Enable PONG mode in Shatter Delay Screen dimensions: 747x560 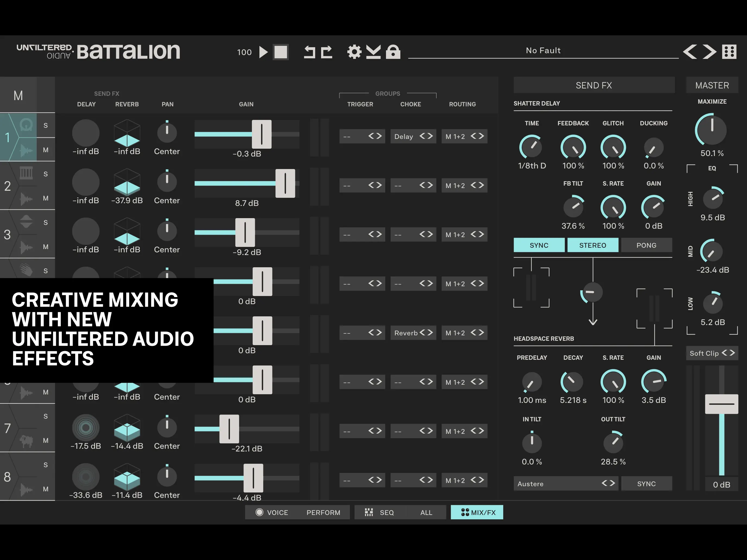pyautogui.click(x=647, y=245)
